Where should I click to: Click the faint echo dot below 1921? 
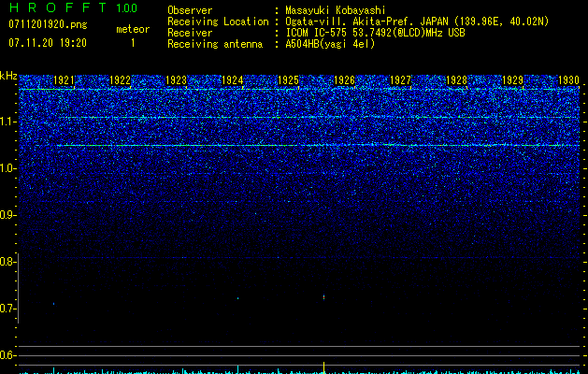point(53,304)
